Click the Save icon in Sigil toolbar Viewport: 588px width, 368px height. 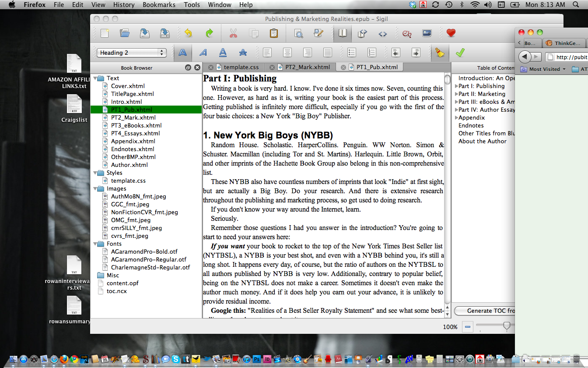click(x=145, y=33)
